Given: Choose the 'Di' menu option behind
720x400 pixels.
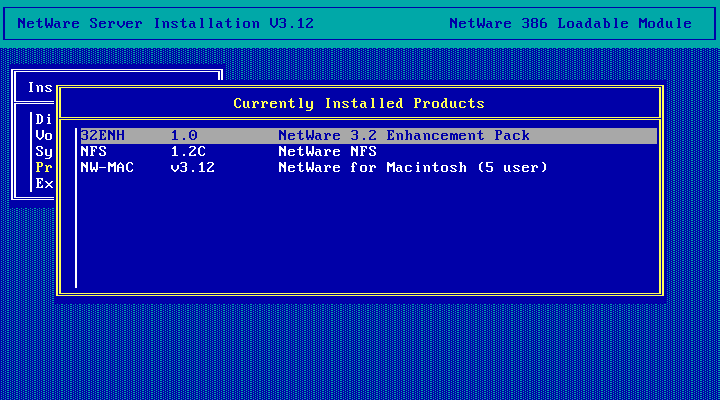Looking at the screenshot, I should pos(44,119).
